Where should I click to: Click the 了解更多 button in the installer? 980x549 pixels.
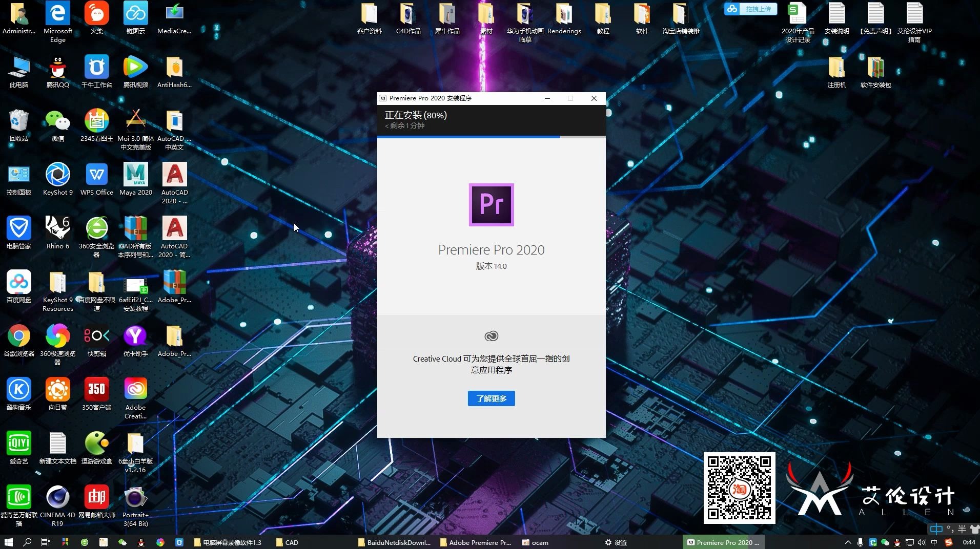pos(491,398)
